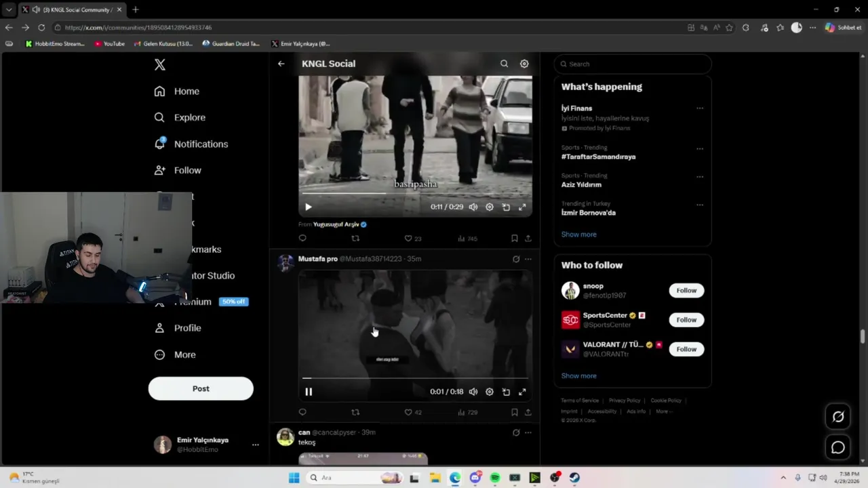Open options for Aziz Yıldırım trend
This screenshot has height=488, width=868.
point(700,177)
